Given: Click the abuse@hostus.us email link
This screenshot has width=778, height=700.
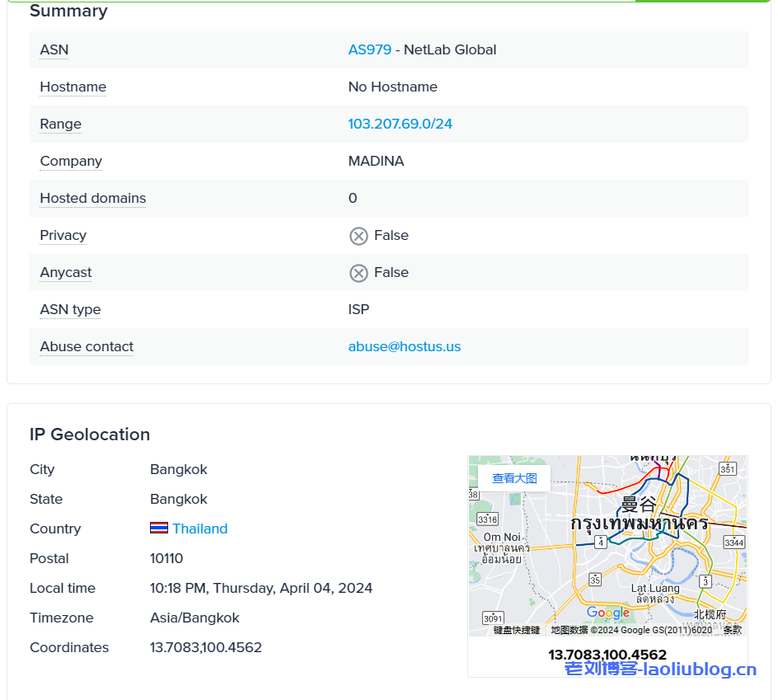Looking at the screenshot, I should [x=404, y=346].
